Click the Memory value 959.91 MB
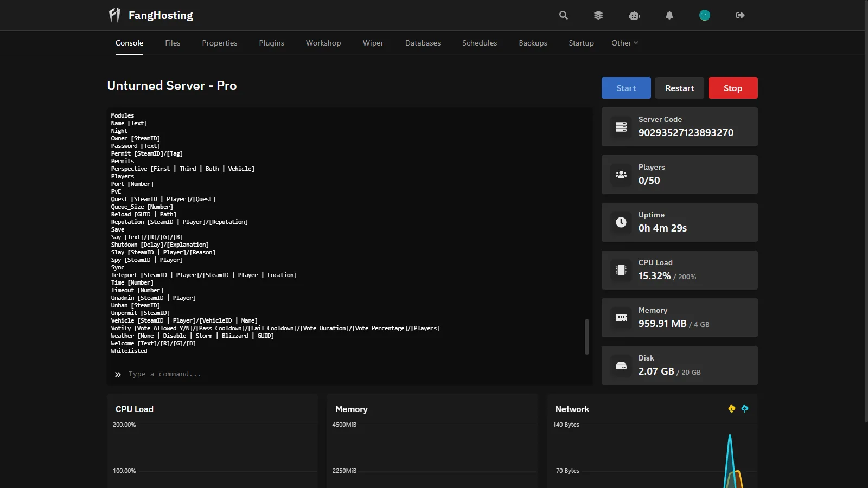The height and width of the screenshot is (488, 868). [662, 324]
